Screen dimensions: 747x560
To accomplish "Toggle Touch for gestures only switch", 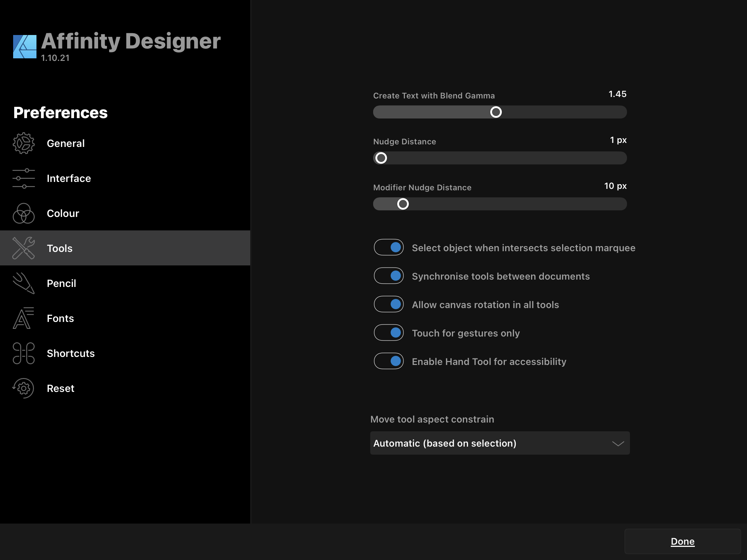I will (389, 332).
